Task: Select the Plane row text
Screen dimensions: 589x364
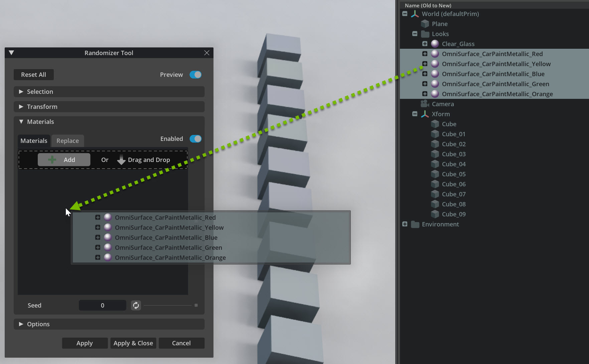Action: click(440, 24)
